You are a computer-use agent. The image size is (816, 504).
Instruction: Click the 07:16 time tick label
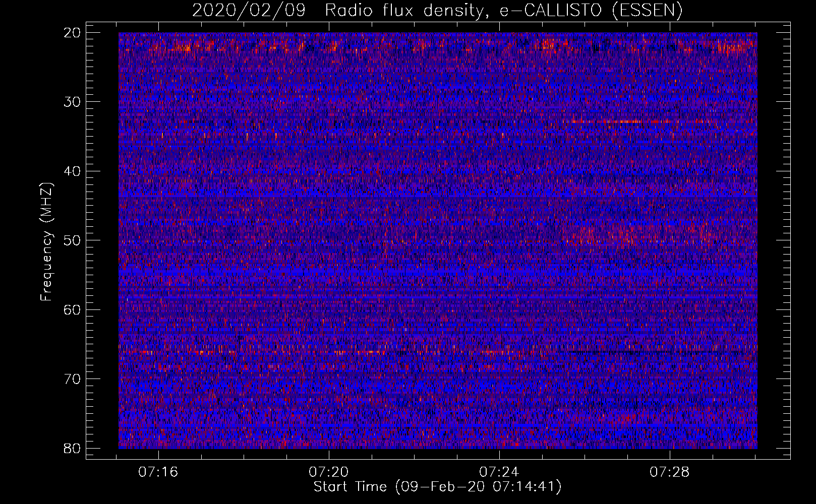click(159, 472)
